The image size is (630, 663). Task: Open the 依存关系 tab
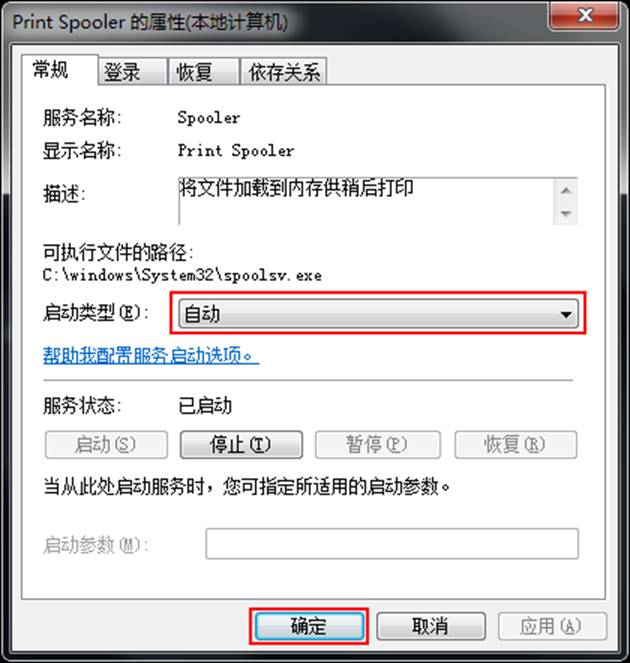(x=284, y=71)
